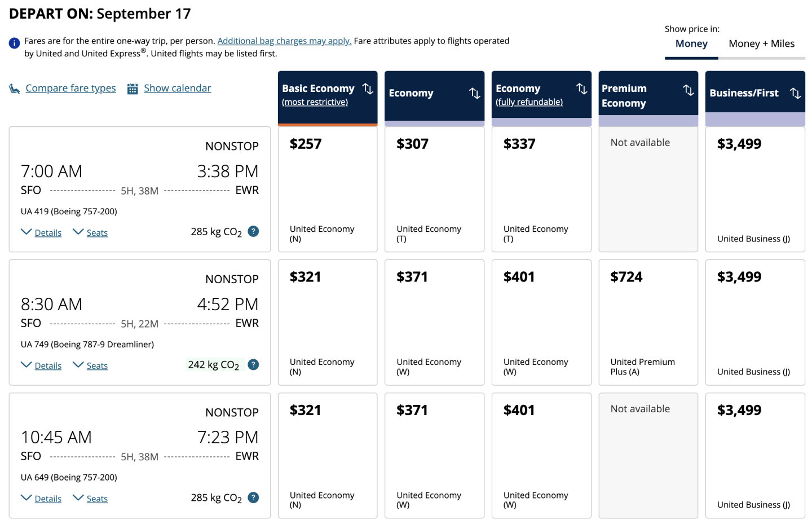Choose $724 Premium Plus fare on UA 749
The height and width of the screenshot is (520, 812).
[648, 322]
